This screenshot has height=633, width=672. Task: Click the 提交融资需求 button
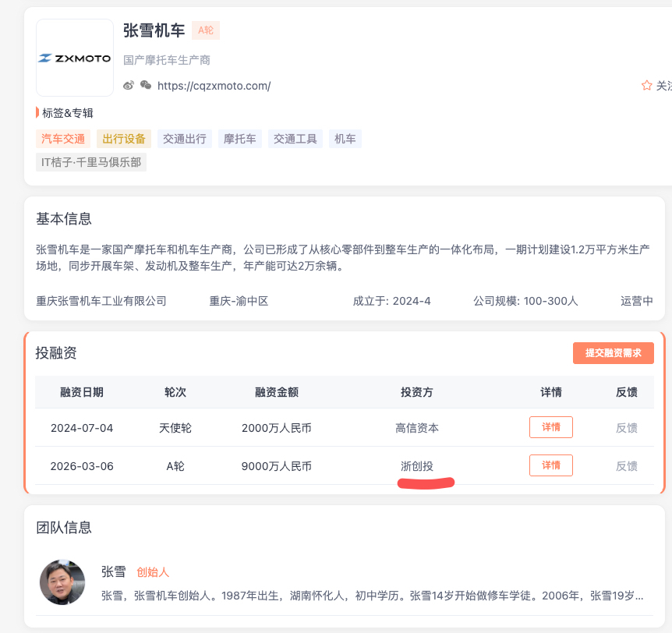614,352
